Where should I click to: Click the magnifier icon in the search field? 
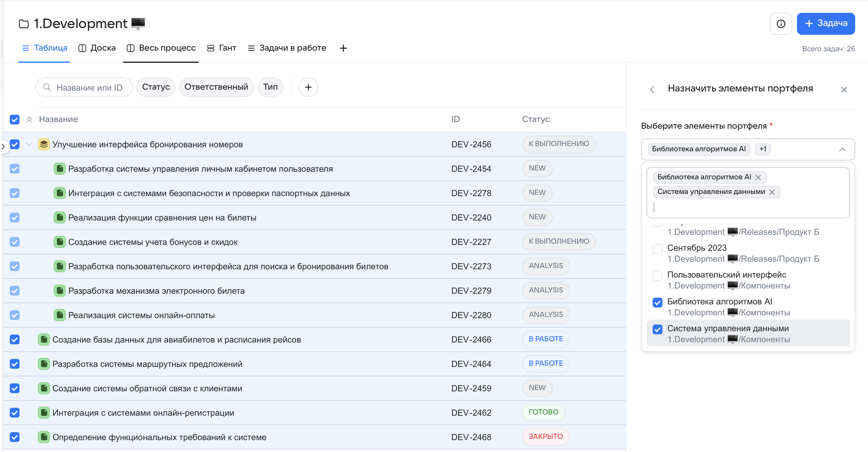coord(48,87)
